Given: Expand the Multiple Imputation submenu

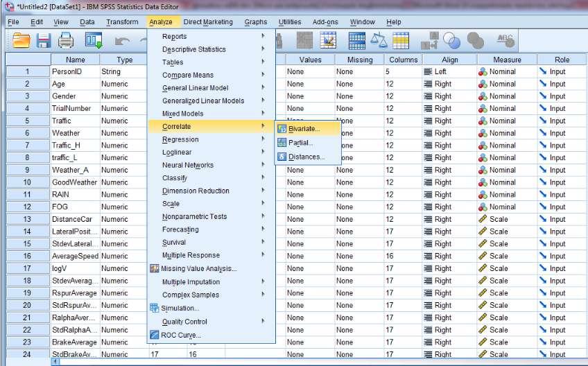Looking at the screenshot, I should (x=211, y=282).
